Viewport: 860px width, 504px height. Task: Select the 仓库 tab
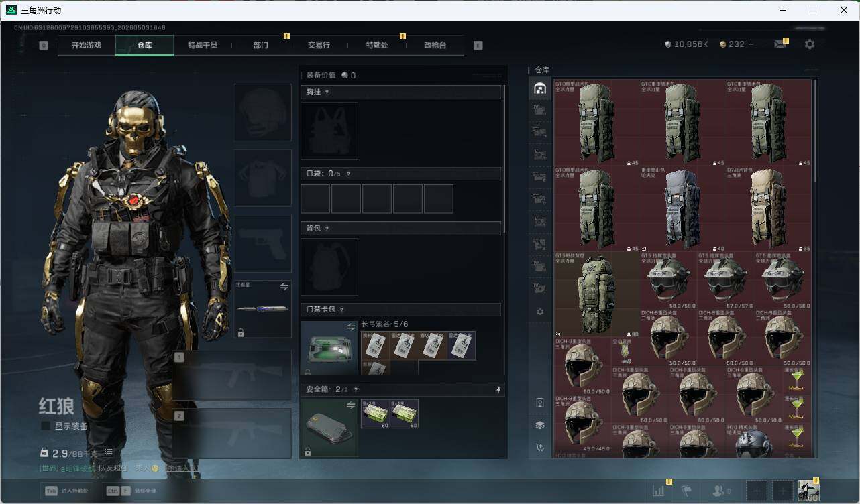pos(145,46)
